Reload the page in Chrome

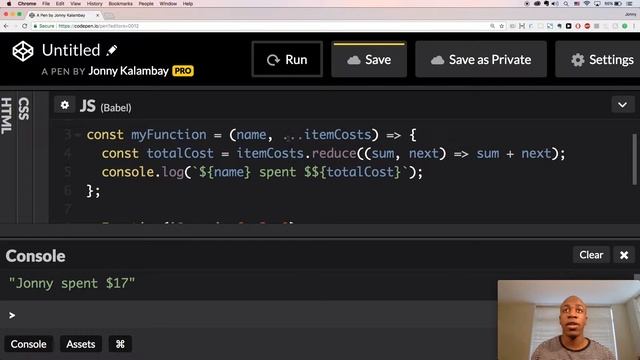pos(24,26)
